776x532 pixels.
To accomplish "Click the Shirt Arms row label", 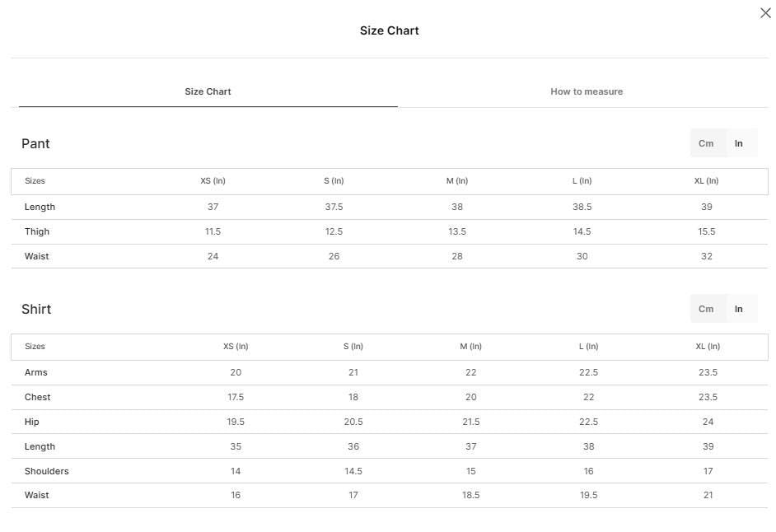I will pyautogui.click(x=36, y=372).
